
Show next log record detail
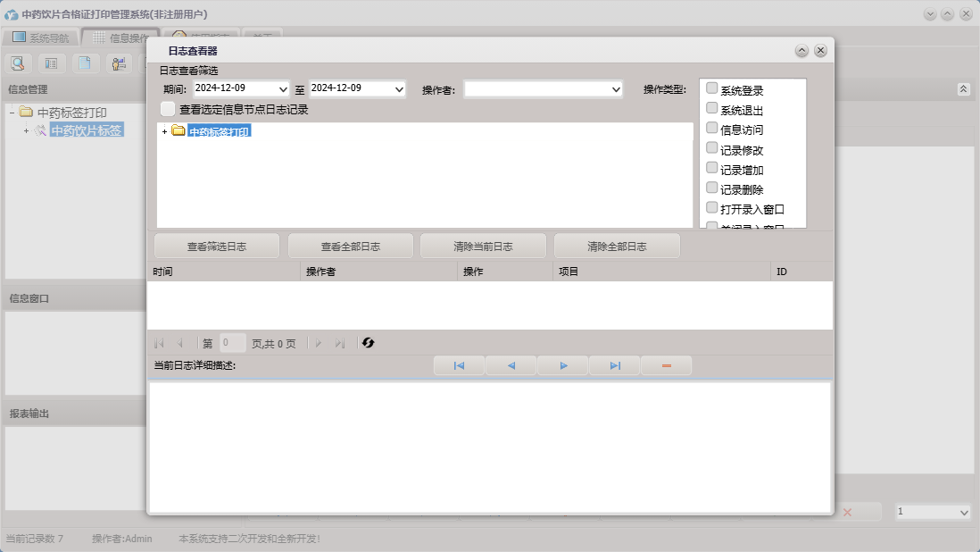point(563,365)
